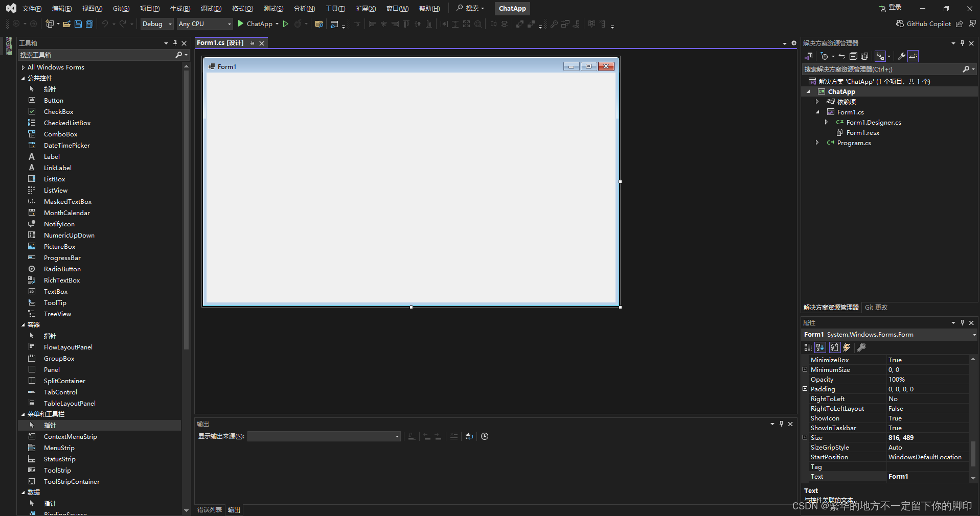The width and height of the screenshot is (980, 516).
Task: Click Collapse All icon in Solution Explorer
Action: coord(853,56)
